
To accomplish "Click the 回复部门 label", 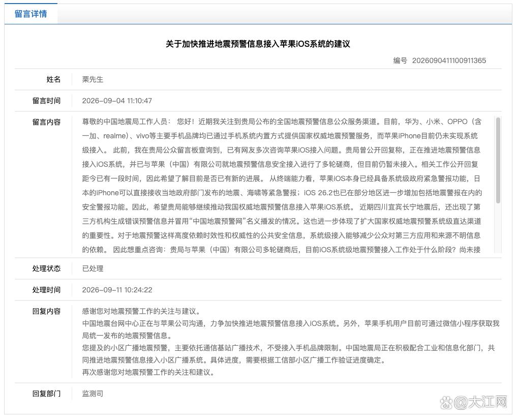I will (46, 394).
